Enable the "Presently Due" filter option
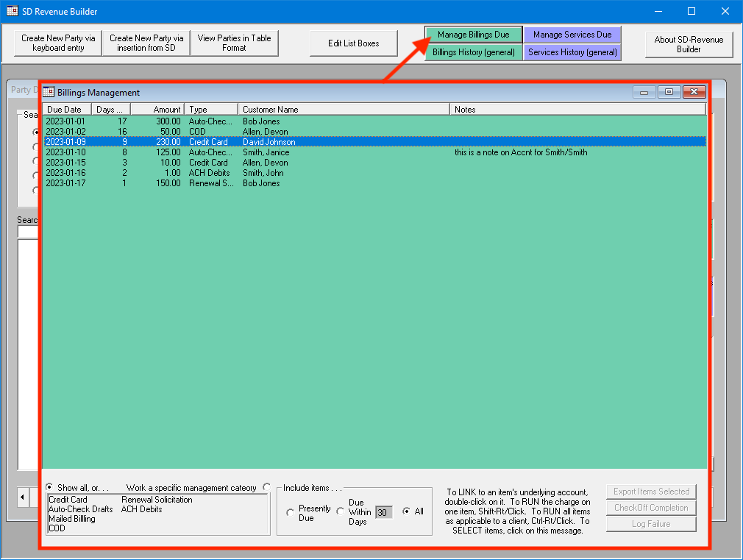This screenshot has width=743, height=560. click(291, 511)
